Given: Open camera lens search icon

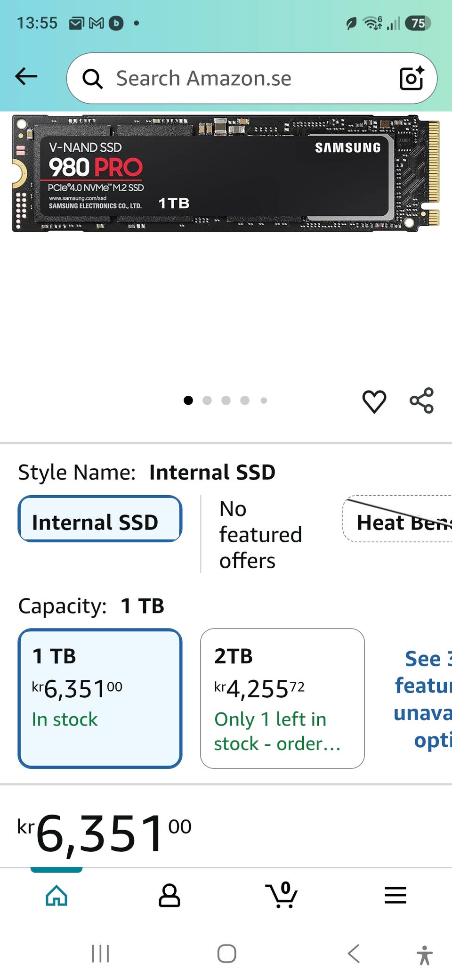Looking at the screenshot, I should (x=412, y=78).
